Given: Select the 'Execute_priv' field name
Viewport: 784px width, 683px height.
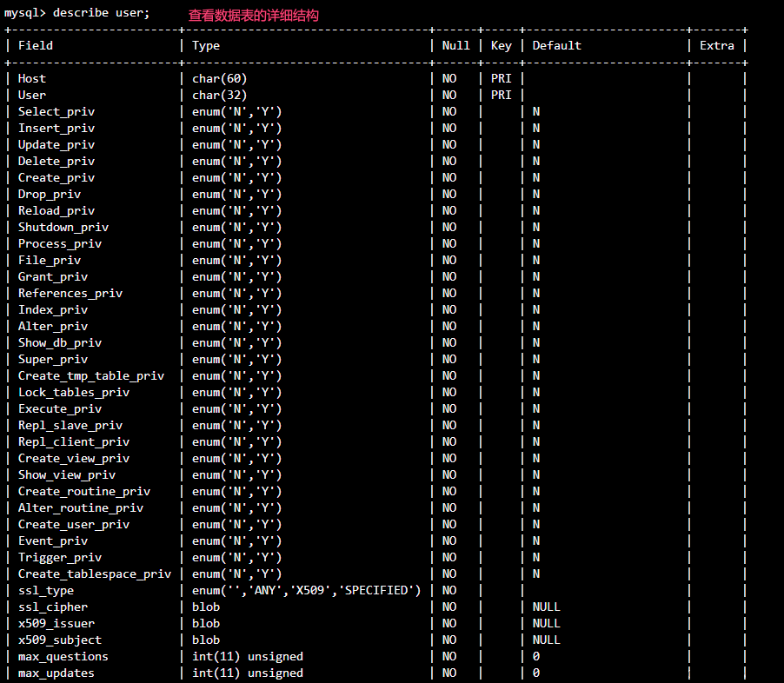Looking at the screenshot, I should point(60,408).
